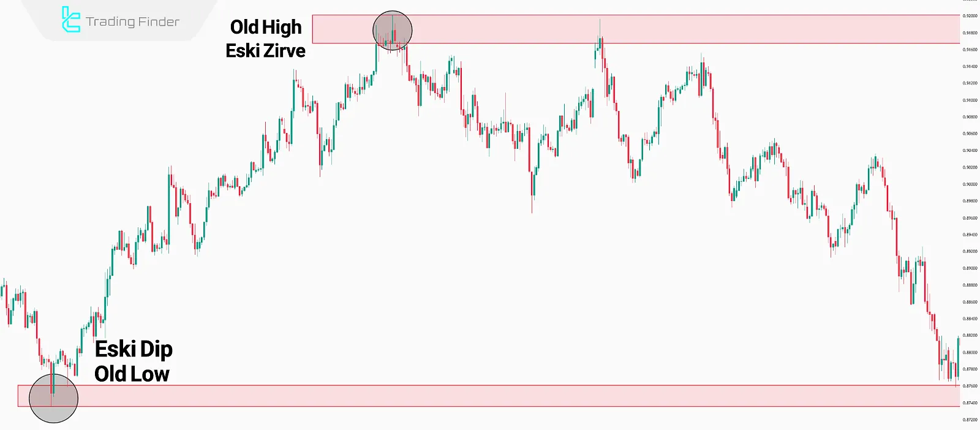
Task: Click the 0.88000 price axis label
Action: 970,352
